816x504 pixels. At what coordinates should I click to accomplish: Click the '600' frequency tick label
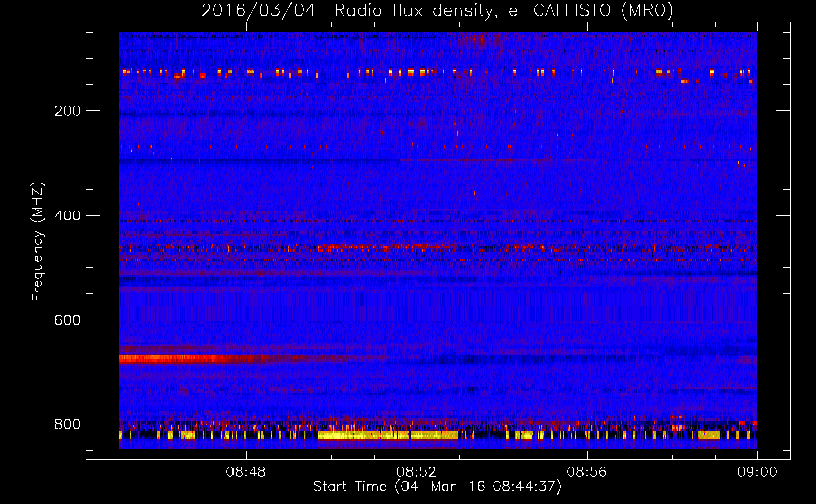pyautogui.click(x=68, y=320)
